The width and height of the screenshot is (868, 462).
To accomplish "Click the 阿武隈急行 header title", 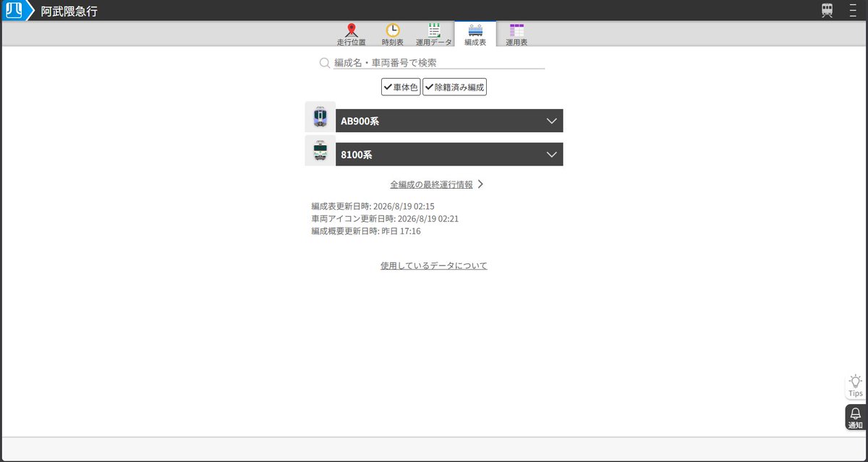I will click(69, 11).
